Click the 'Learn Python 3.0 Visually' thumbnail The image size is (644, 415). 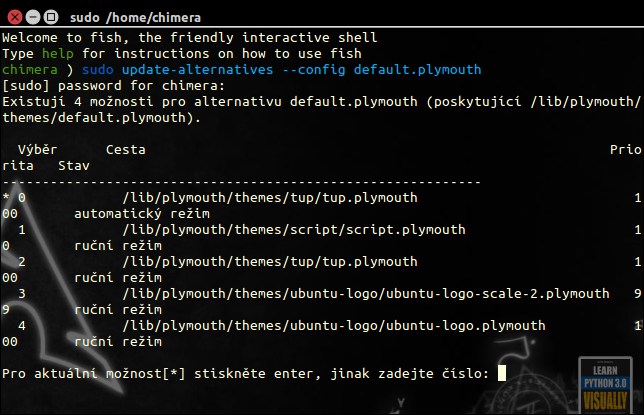click(605, 385)
